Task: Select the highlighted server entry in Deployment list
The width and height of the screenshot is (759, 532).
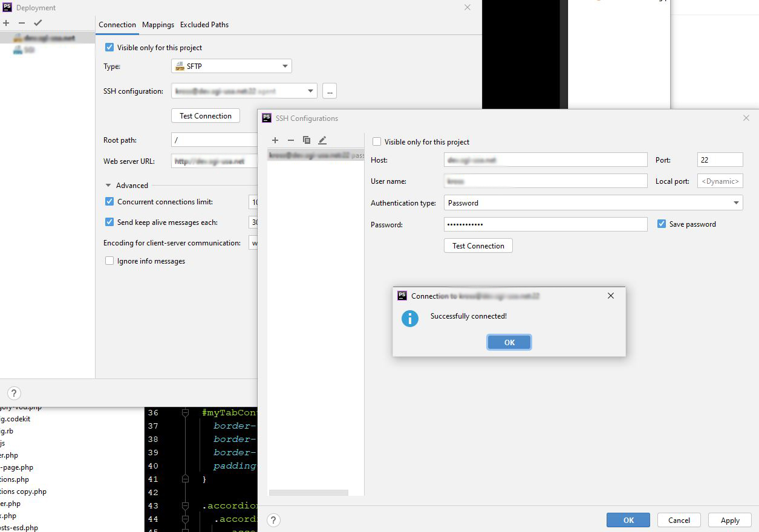Action: (x=48, y=37)
